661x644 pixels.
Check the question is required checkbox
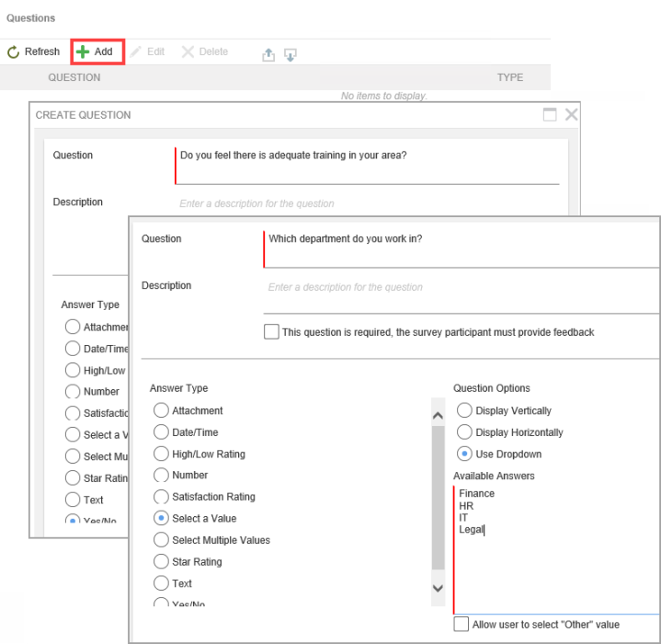coord(271,332)
